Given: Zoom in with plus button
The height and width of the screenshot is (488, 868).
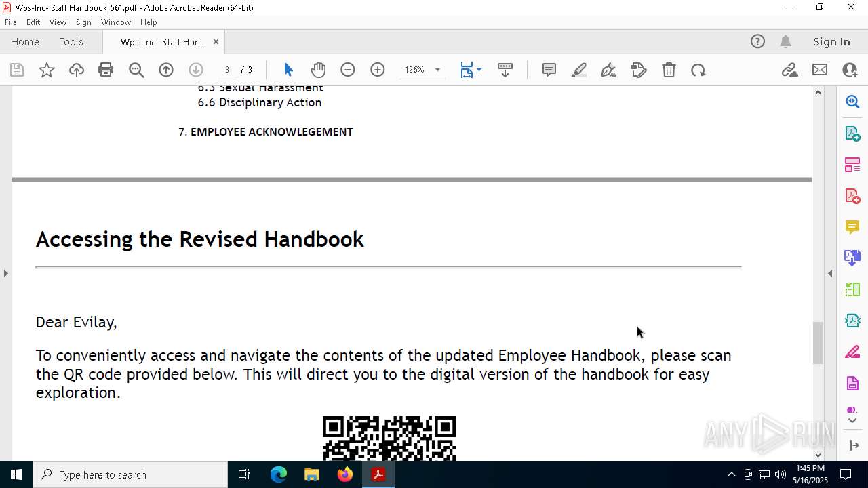Looking at the screenshot, I should (378, 70).
